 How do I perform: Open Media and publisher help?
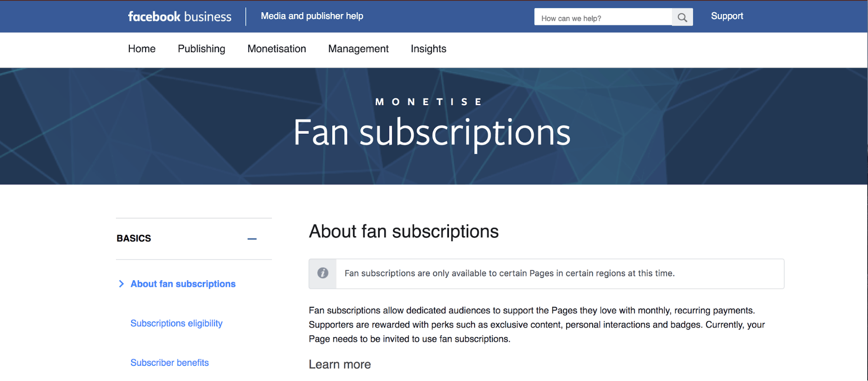point(312,16)
